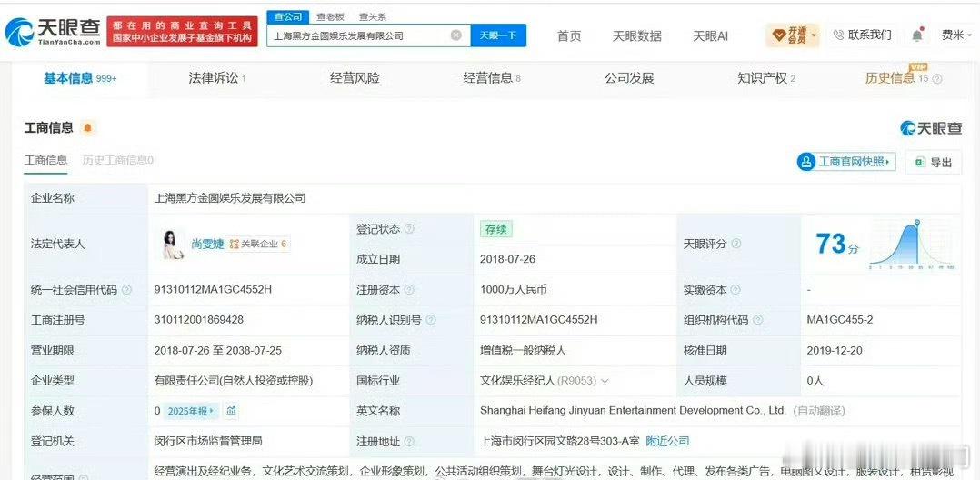
Task: Clear the search box with the X icon
Action: click(456, 35)
